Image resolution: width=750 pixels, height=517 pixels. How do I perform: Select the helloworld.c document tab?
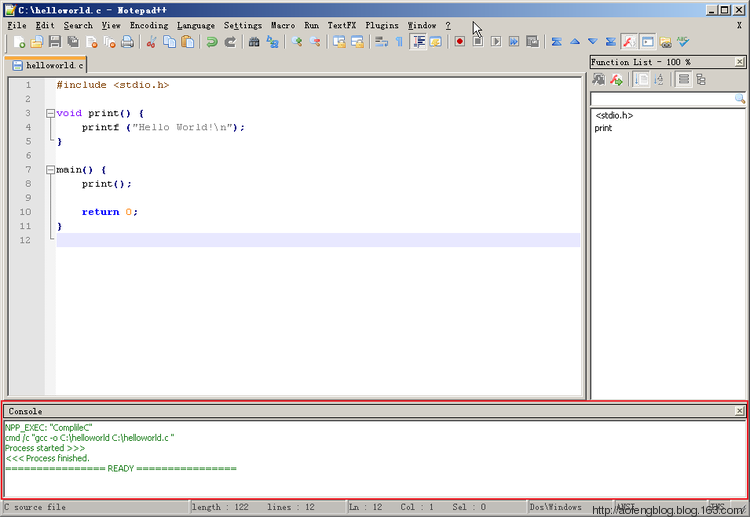(47, 65)
